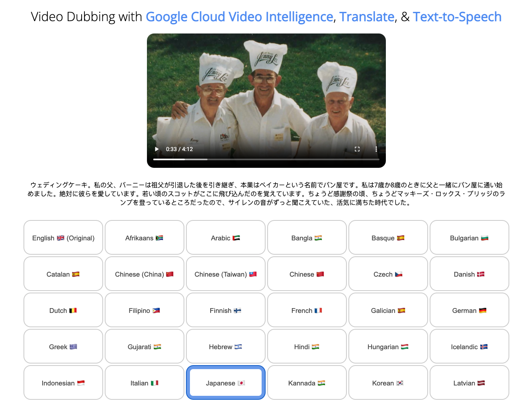Select Arabic language

[226, 238]
